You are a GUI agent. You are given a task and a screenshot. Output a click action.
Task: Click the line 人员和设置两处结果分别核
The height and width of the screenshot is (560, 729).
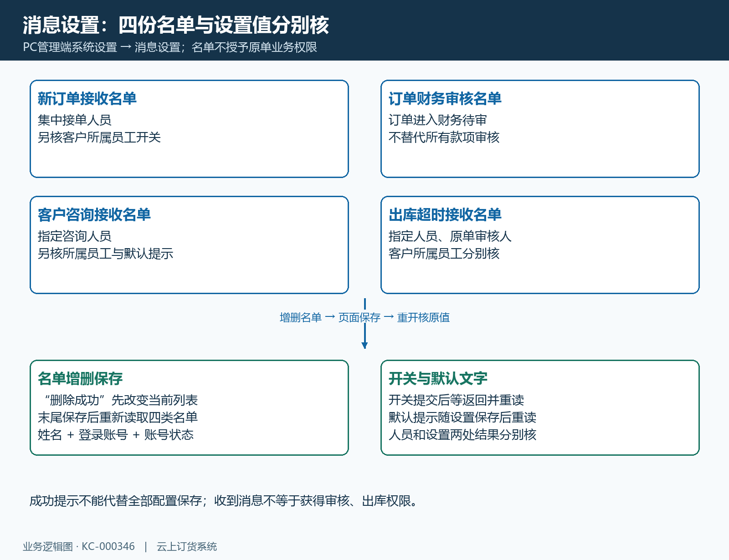point(462,435)
